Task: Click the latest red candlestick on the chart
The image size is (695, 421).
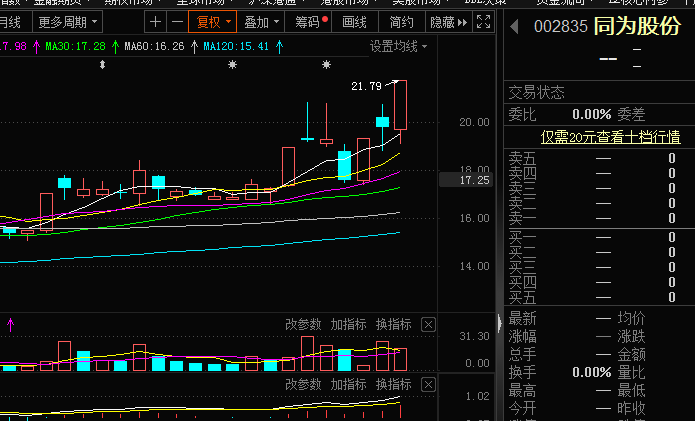Action: click(x=400, y=105)
